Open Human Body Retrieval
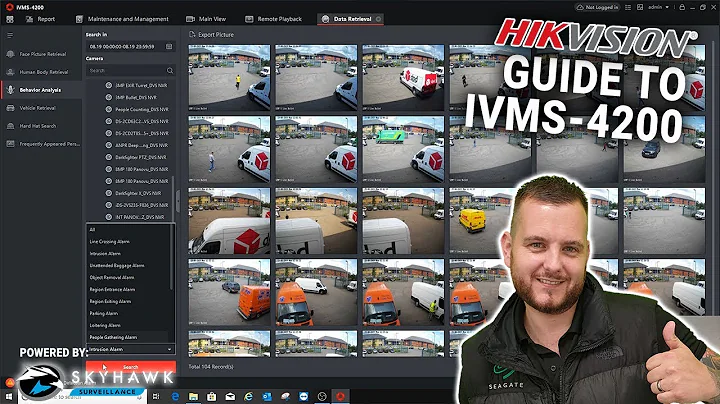The height and width of the screenshot is (404, 720). [41, 72]
